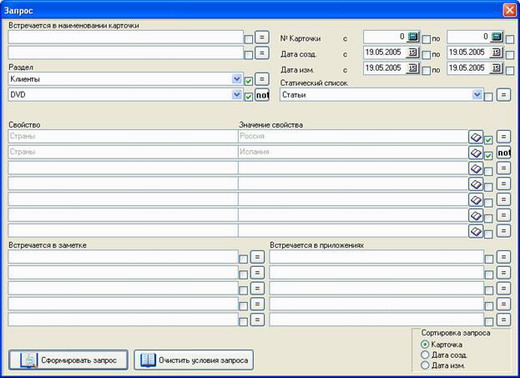Open calendar for Дата изм. start date
This screenshot has height=378, width=520.
coord(413,68)
